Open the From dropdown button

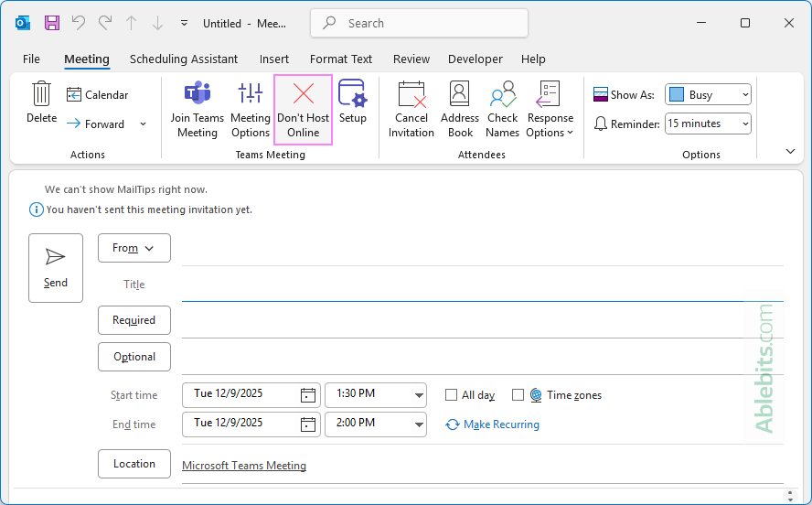[134, 248]
